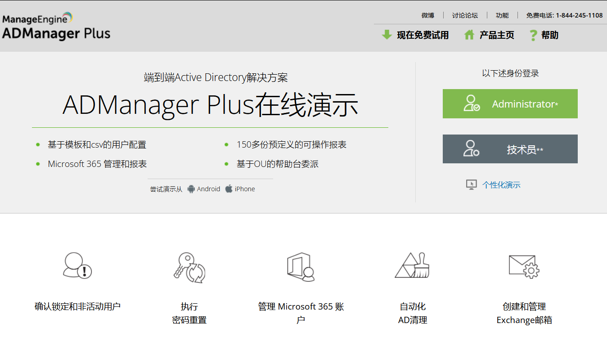607x364 pixels.
Task: Click the password reset keys icon
Action: click(x=189, y=267)
